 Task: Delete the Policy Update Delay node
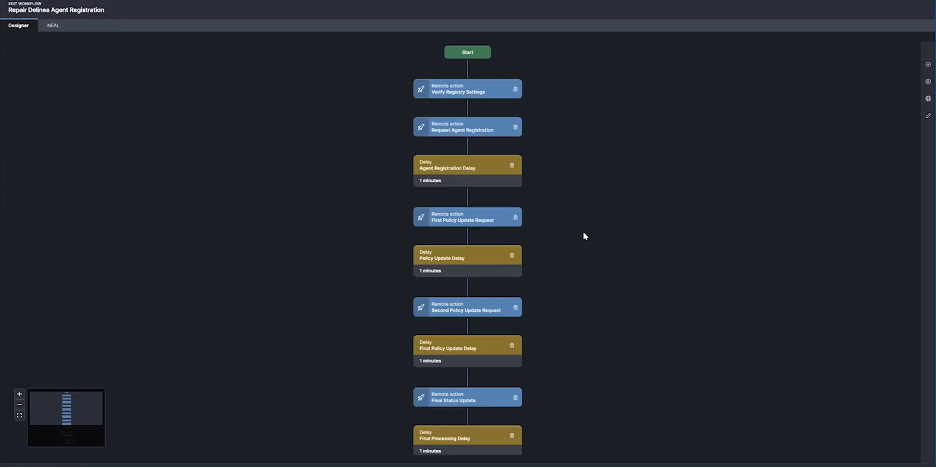(512, 255)
